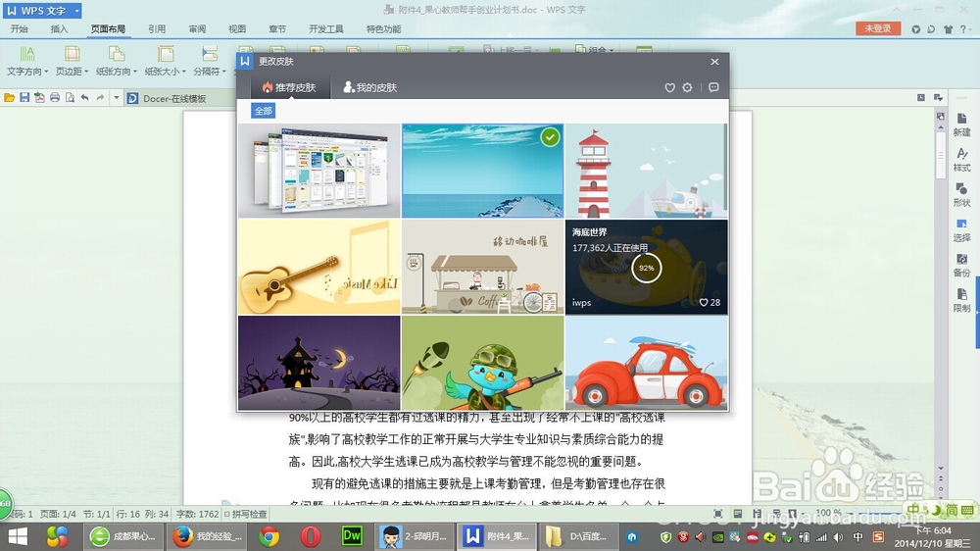Open the 形状 shapes sidebar icon
The height and width of the screenshot is (551, 980).
(x=961, y=195)
